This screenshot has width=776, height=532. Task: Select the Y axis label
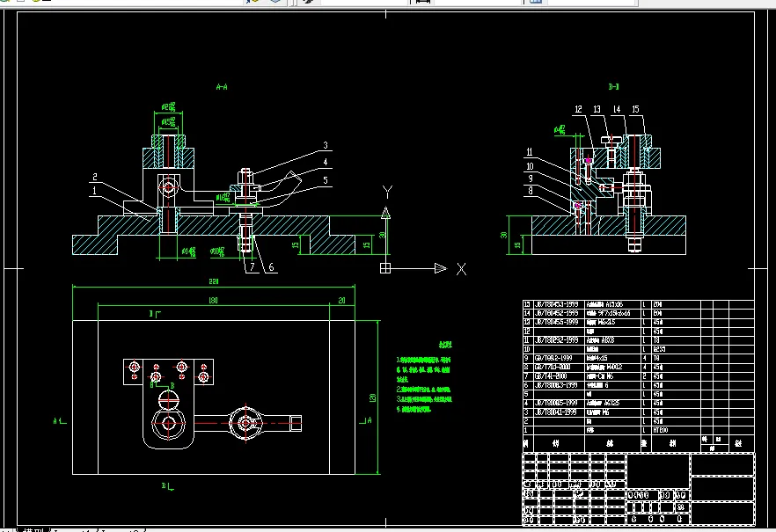click(387, 192)
